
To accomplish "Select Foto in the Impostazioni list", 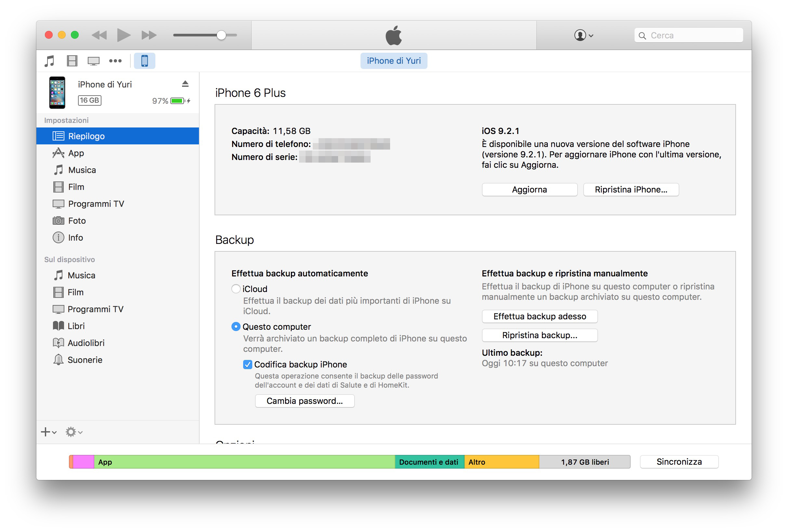I will click(x=77, y=221).
